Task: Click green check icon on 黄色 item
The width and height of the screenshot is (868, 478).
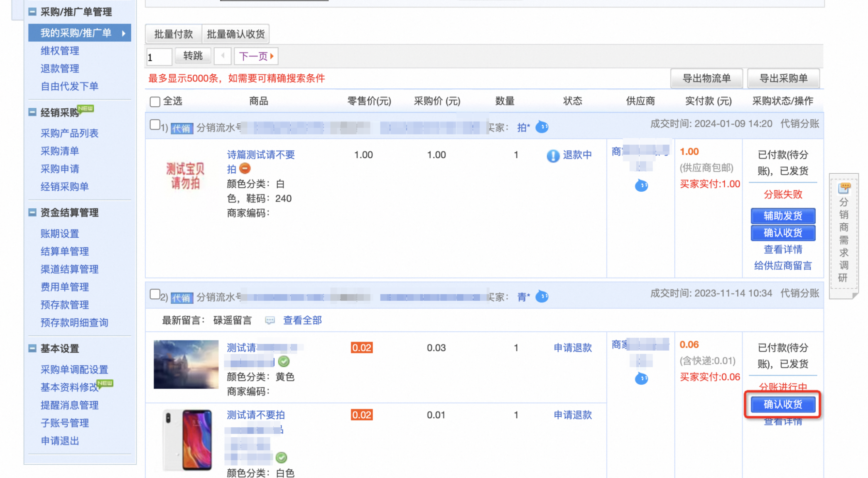Action: (284, 361)
